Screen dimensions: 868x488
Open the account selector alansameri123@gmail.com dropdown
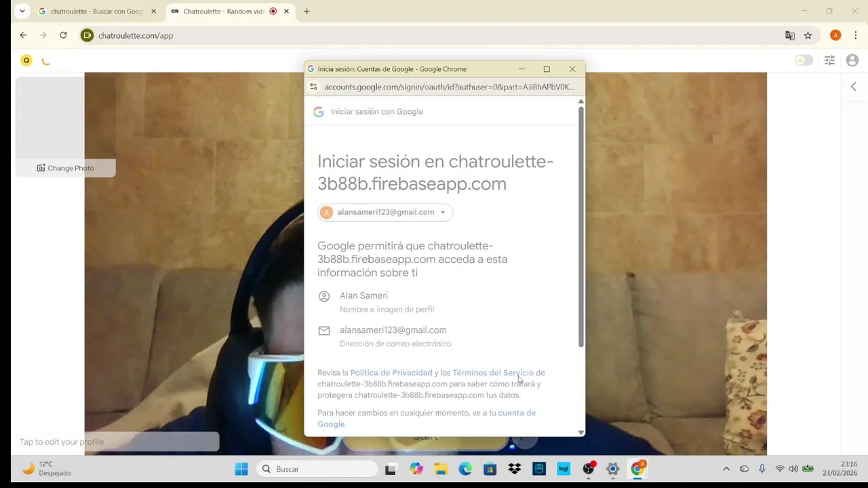[x=385, y=212]
